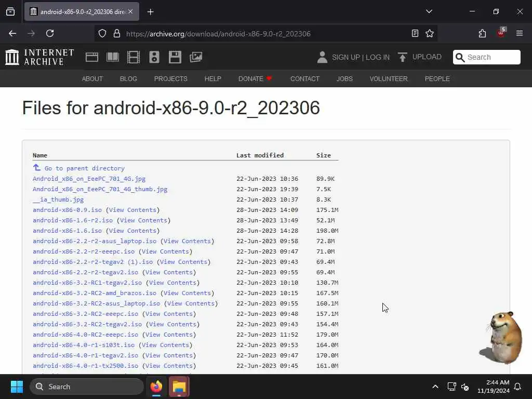Open the Firefox hamburger menu

[x=519, y=33]
